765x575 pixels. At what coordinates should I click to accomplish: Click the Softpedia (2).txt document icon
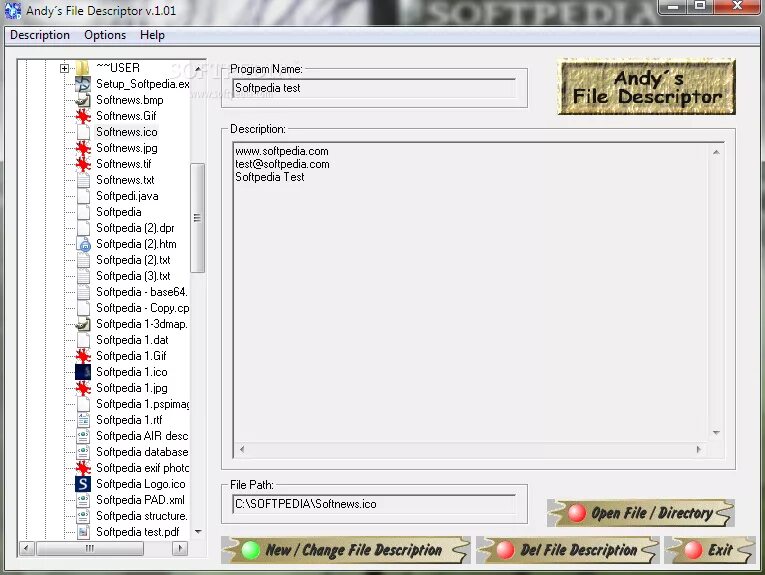(83, 260)
